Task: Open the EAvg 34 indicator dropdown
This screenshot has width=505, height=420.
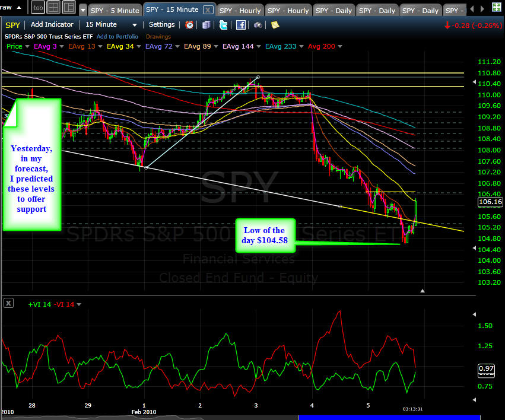Action: (x=139, y=47)
